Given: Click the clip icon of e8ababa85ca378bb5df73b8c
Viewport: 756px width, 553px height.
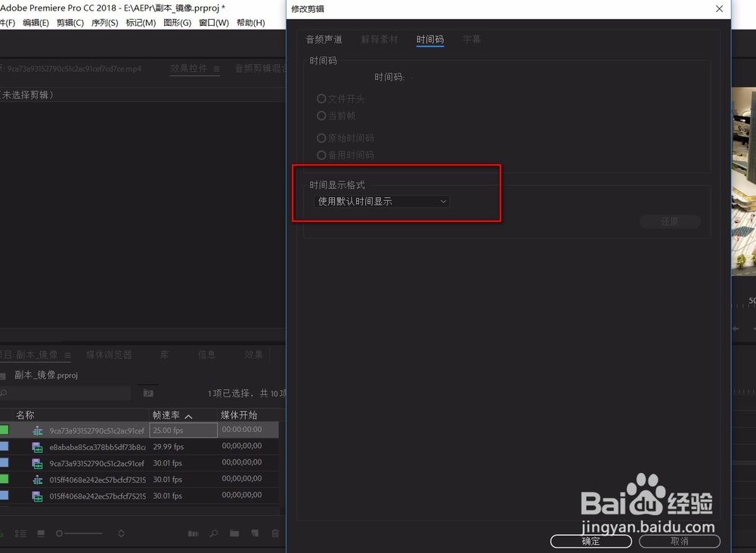Looking at the screenshot, I should [38, 447].
